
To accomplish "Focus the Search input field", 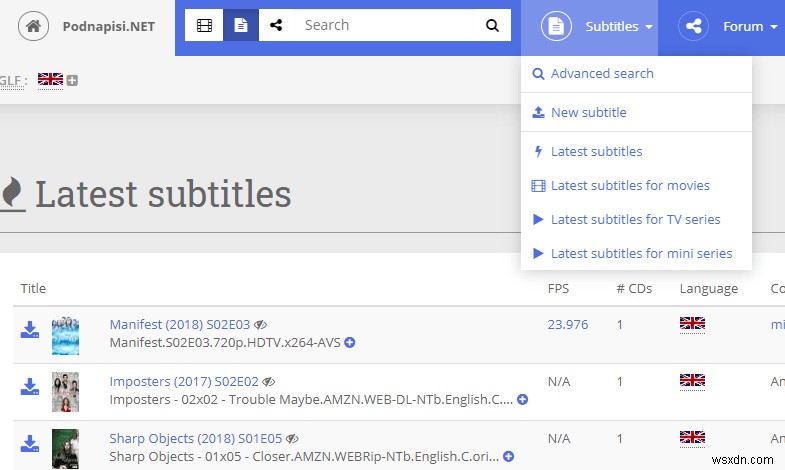I will click(384, 25).
